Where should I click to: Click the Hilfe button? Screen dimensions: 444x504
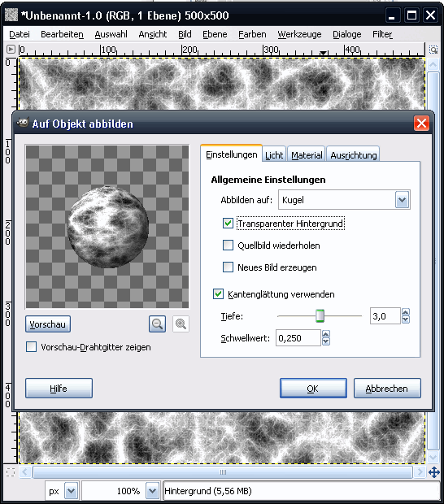point(59,389)
